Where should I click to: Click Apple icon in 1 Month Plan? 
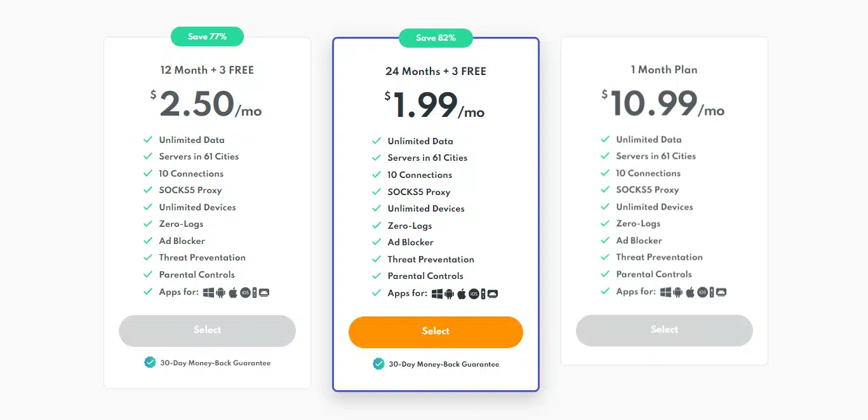(x=690, y=292)
